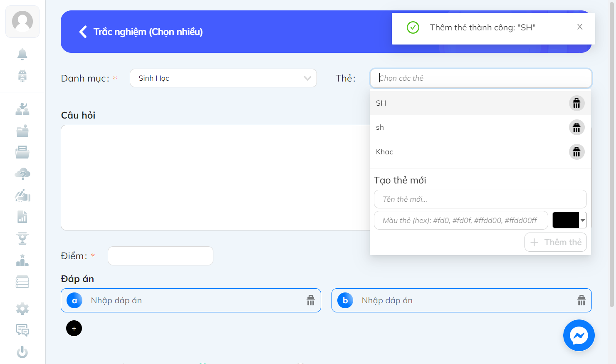Image resolution: width=616 pixels, height=364 pixels.
Task: Focus the Màu thẻ hex input field
Action: (x=461, y=220)
